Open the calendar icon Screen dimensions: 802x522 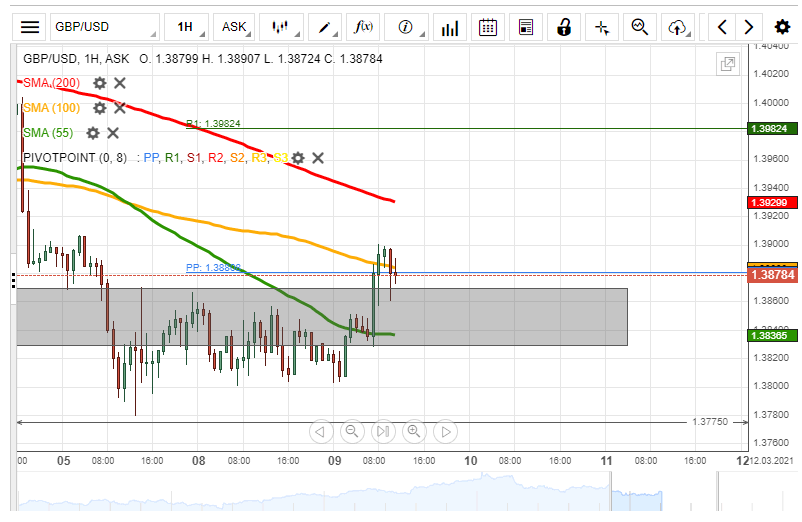pyautogui.click(x=487, y=27)
